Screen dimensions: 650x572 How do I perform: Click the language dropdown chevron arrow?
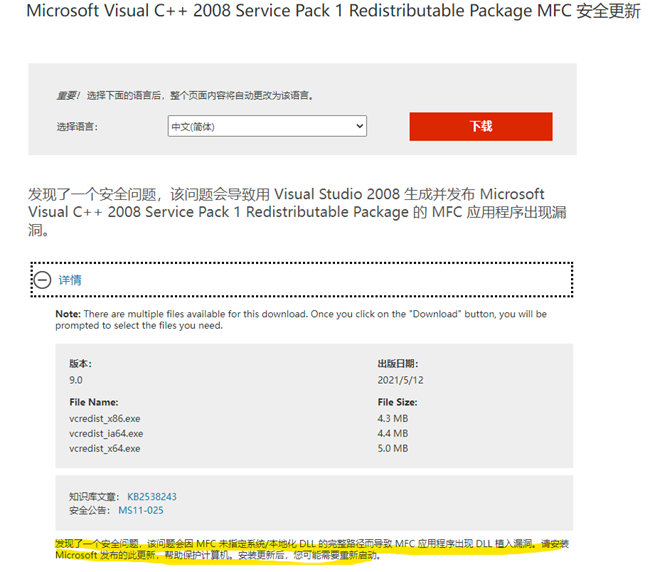pos(359,127)
